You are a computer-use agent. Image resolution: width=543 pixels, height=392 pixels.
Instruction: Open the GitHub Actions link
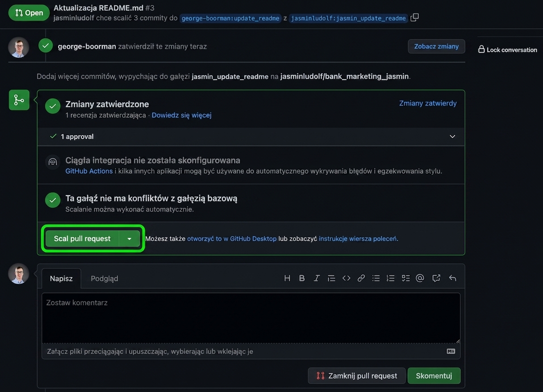click(x=89, y=171)
